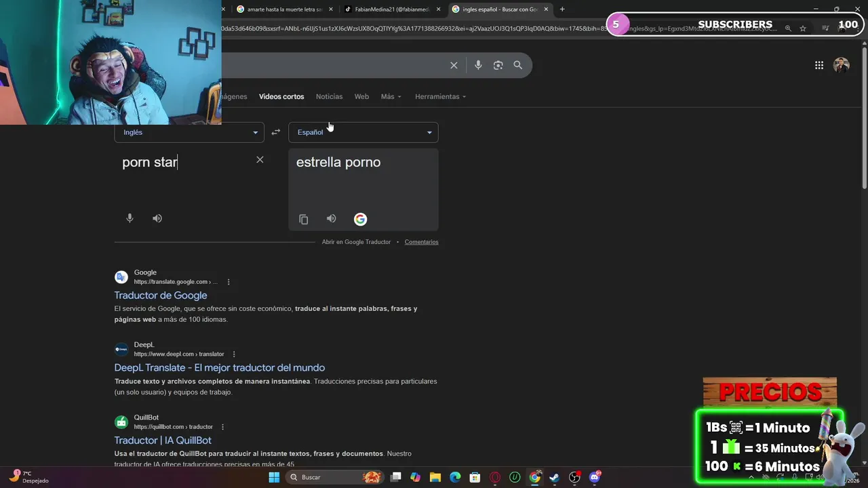868x488 pixels.
Task: Open 'Traductor de Google' result link
Action: click(161, 296)
